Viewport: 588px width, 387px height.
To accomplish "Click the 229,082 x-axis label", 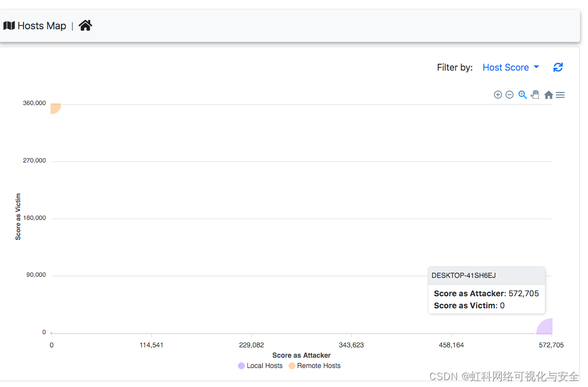I will point(251,345).
